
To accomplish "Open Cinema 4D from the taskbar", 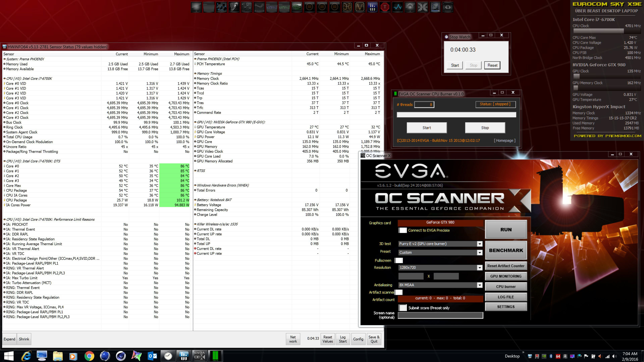I will pos(121,356).
